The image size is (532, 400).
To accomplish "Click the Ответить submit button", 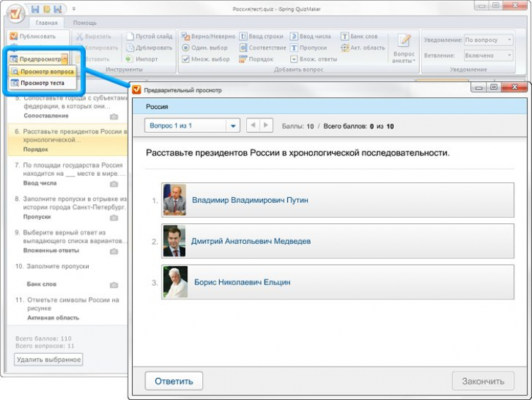I will (x=174, y=382).
